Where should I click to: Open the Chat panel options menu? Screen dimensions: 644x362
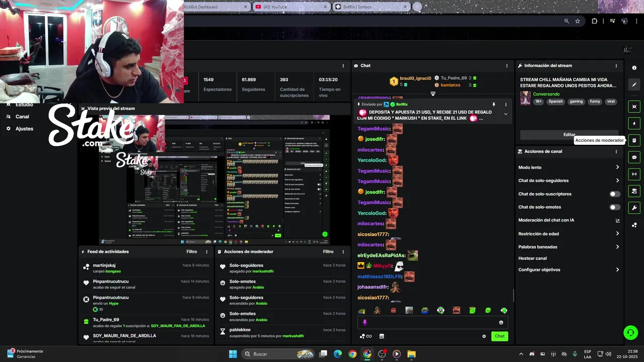click(x=507, y=66)
